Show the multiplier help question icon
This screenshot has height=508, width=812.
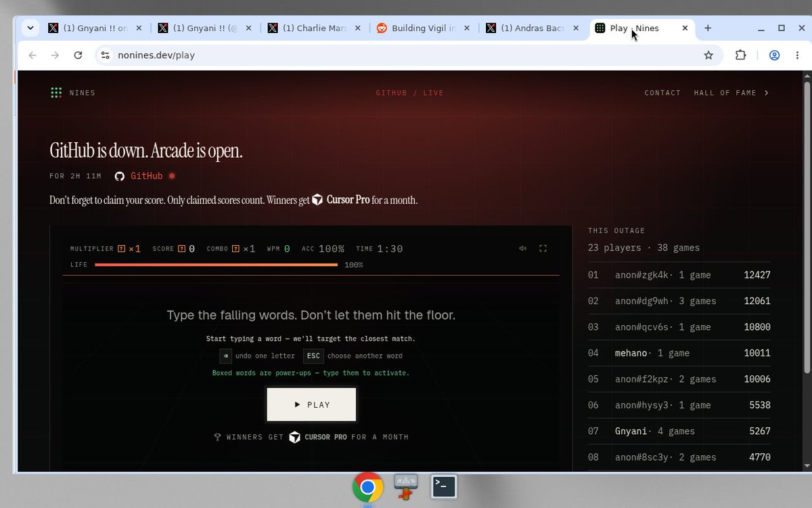tap(121, 249)
